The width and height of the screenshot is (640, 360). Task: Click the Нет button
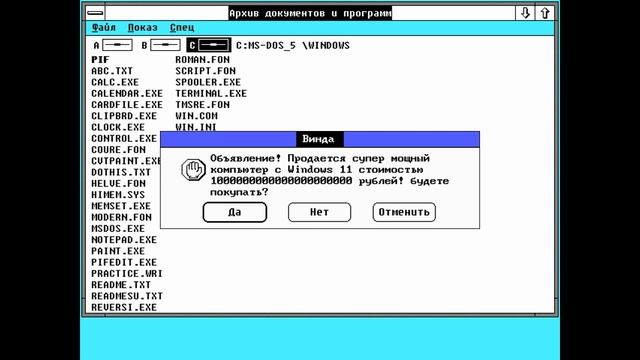[x=319, y=212]
